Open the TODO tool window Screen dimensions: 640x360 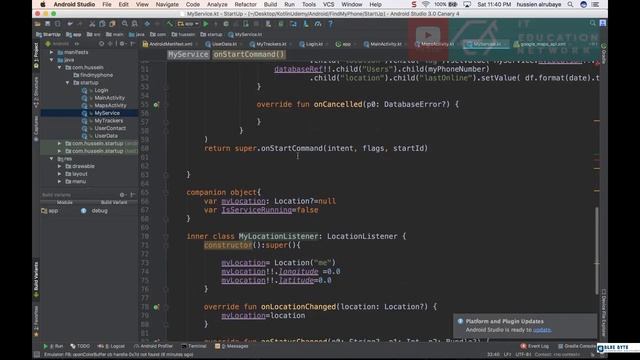80,346
